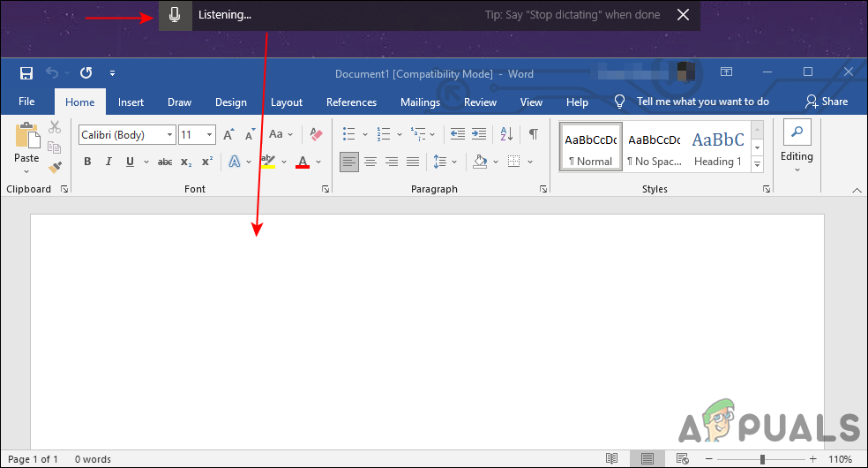
Task: Cut selection with scissors icon
Action: click(55, 127)
